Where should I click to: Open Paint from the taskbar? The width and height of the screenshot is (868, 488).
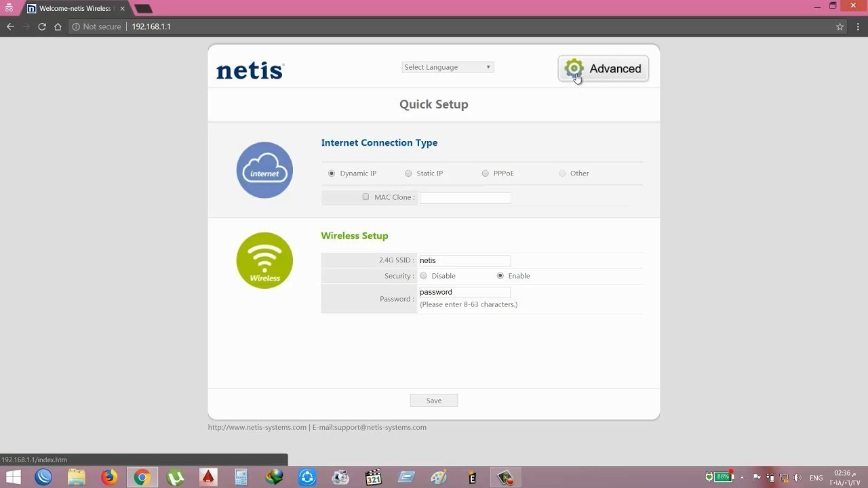pyautogui.click(x=439, y=477)
